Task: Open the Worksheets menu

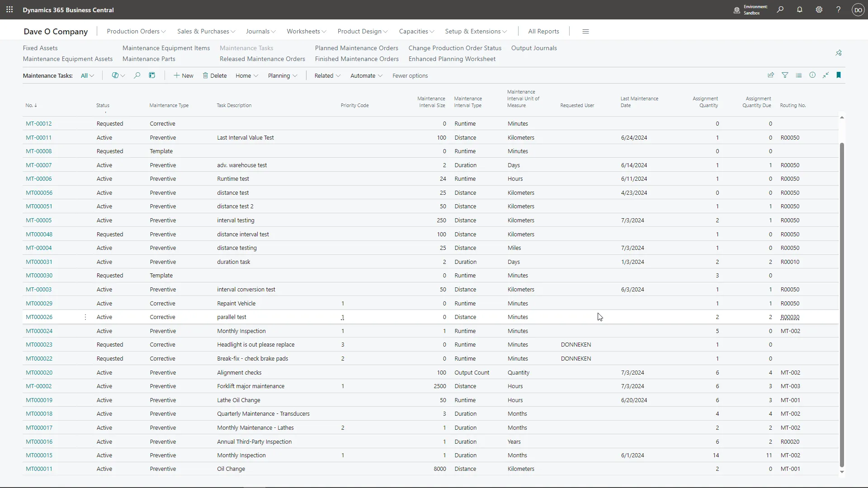Action: (x=306, y=31)
